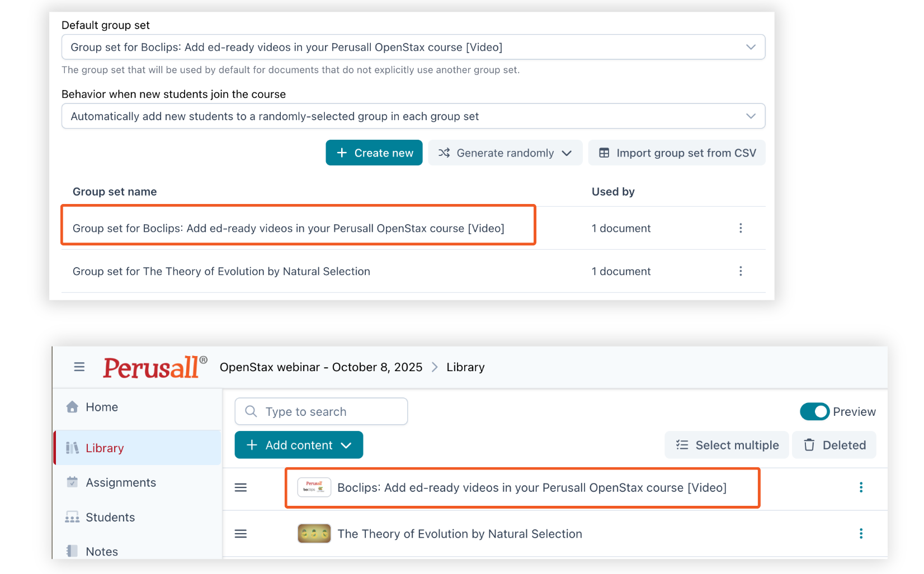Grab the reorder handle of the Boclips video row
The image size is (924, 574).
tap(241, 487)
